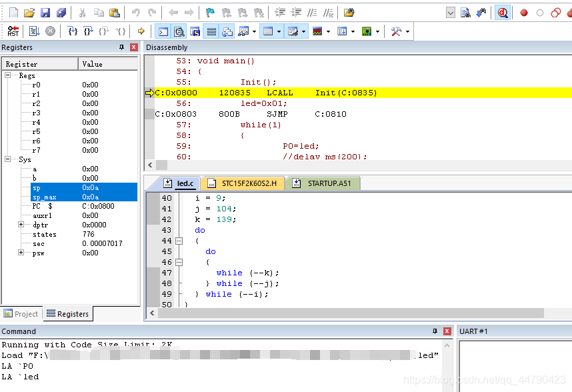The image size is (572, 392).
Task: Step over current line icon
Action: click(x=88, y=31)
